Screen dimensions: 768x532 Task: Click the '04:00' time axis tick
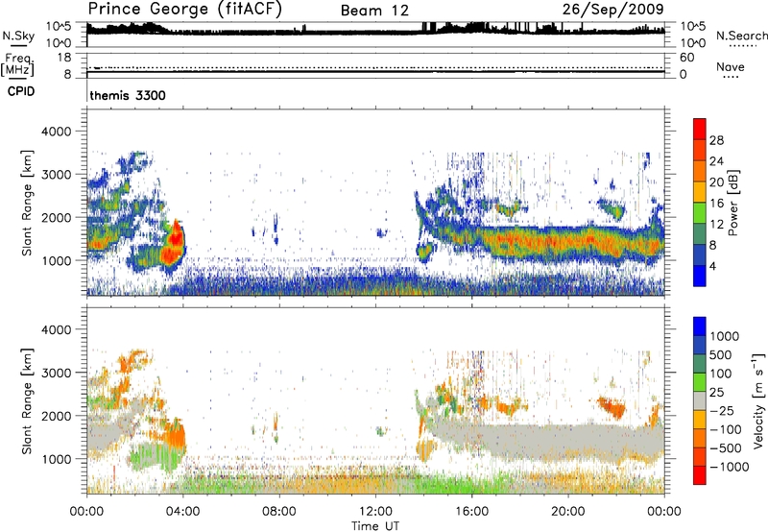click(182, 512)
